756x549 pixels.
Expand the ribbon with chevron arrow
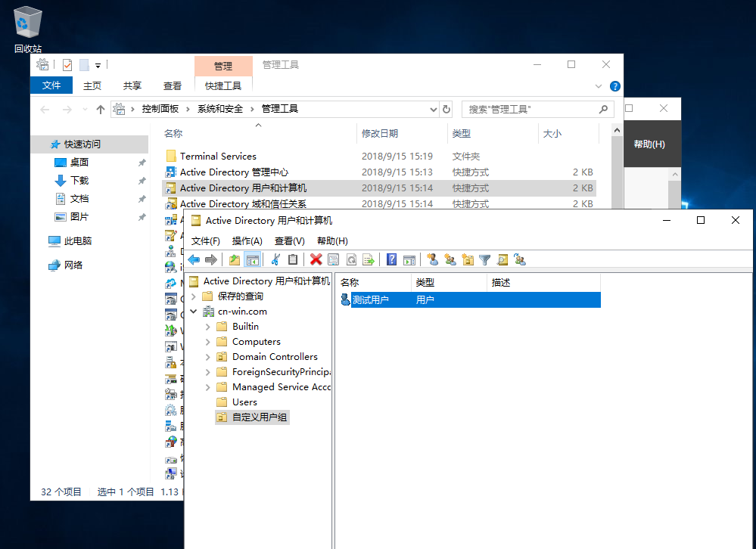coord(599,86)
